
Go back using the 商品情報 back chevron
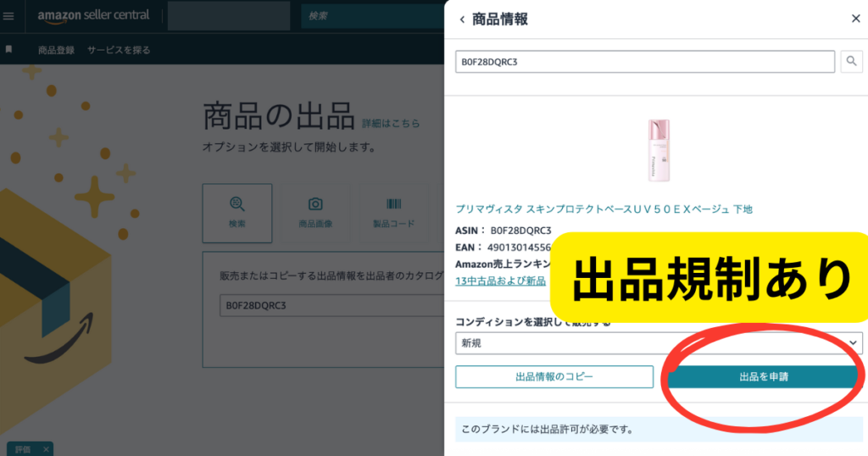(x=462, y=19)
